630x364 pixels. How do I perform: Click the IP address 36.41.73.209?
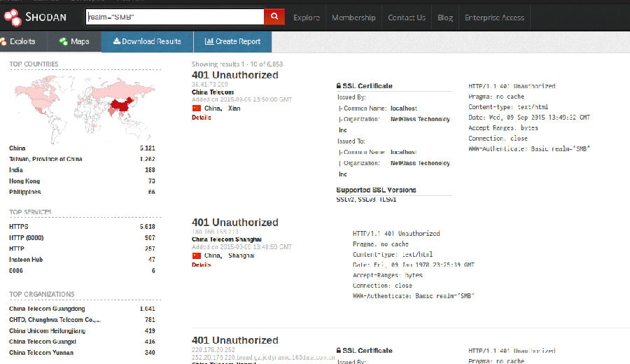click(210, 85)
